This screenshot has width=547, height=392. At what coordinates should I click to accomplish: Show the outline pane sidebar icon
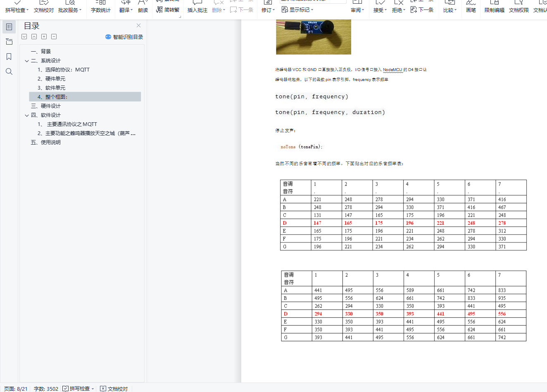9,27
